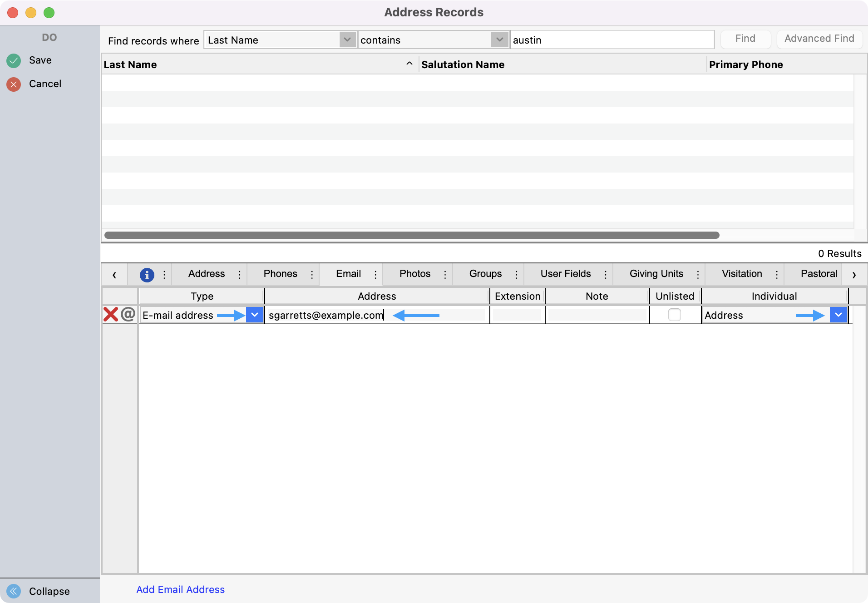Viewport: 868px width, 603px height.
Task: Click the Advanced Find button
Action: (819, 39)
